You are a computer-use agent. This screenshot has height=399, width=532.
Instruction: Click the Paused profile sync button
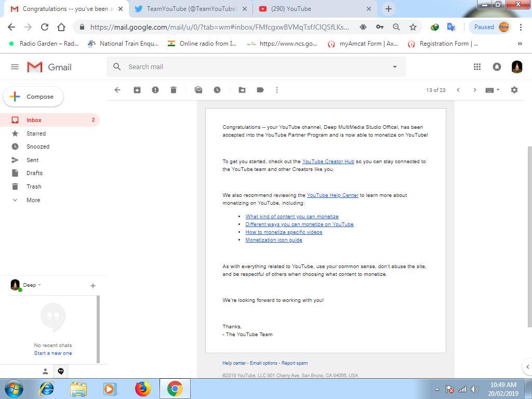pyautogui.click(x=489, y=27)
